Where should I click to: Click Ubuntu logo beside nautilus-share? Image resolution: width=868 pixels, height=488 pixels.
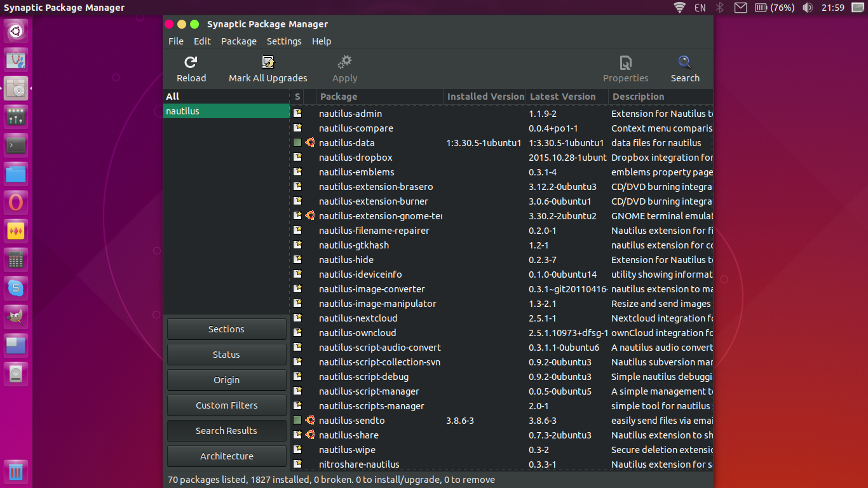point(310,435)
